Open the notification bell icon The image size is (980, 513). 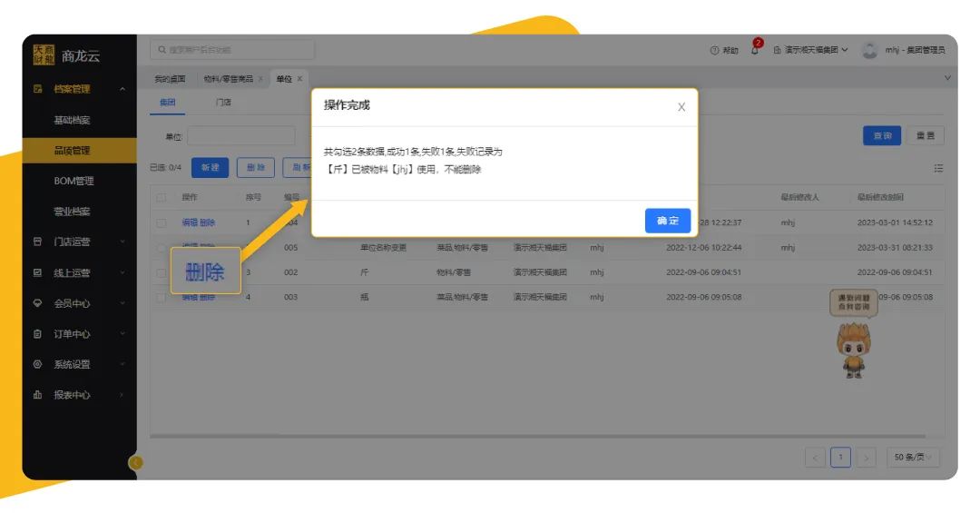pos(755,50)
